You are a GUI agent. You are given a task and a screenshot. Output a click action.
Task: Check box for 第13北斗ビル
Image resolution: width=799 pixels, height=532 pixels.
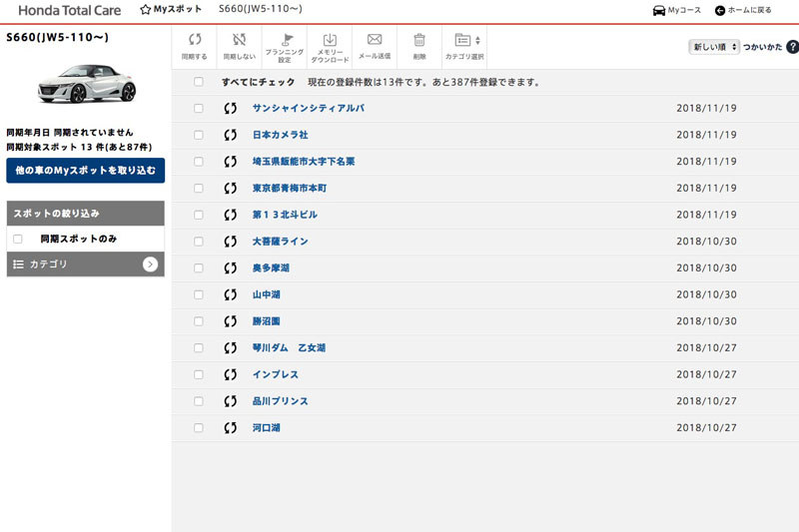(x=198, y=215)
